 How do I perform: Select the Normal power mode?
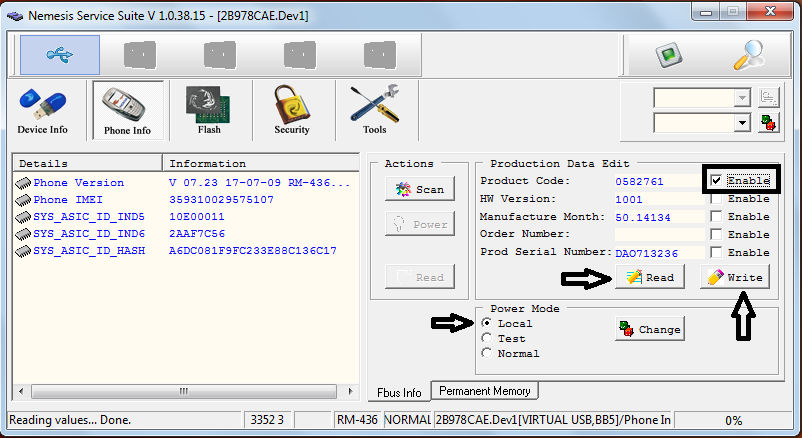pos(487,353)
